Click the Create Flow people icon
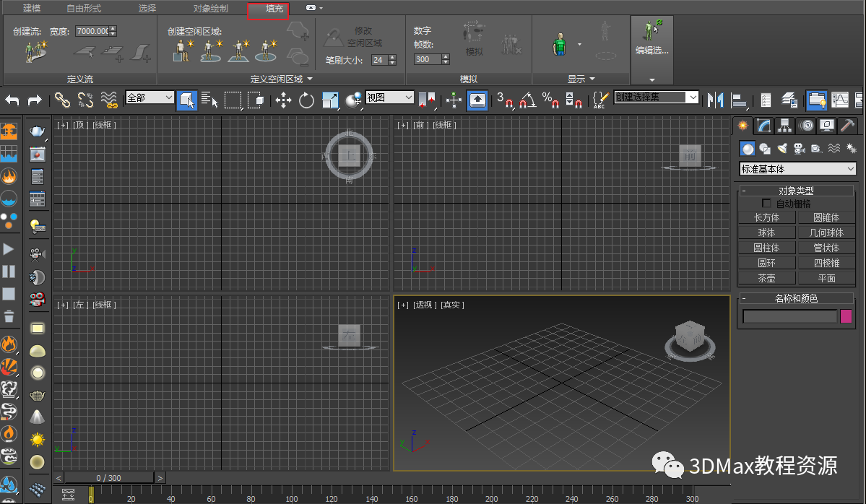Image resolution: width=866 pixels, height=504 pixels. [x=34, y=52]
